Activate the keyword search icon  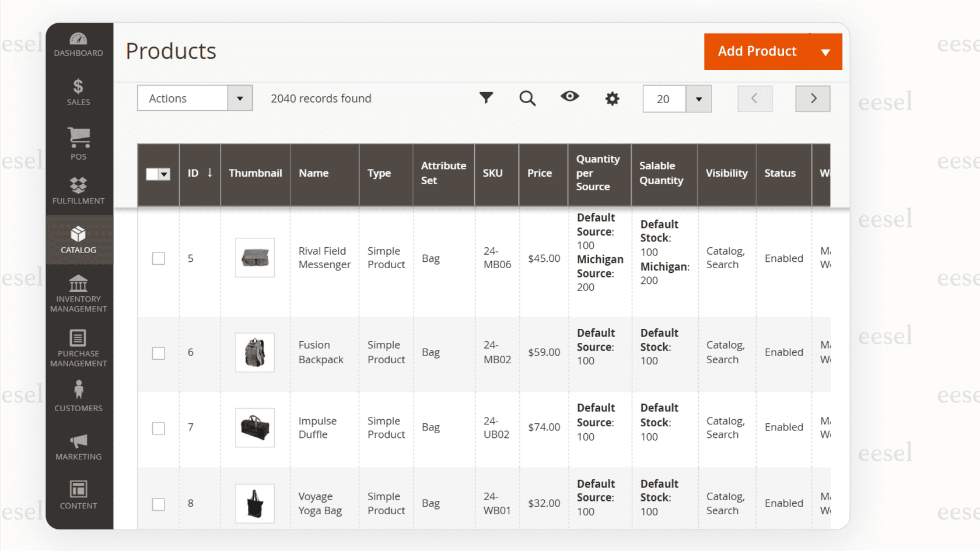[x=527, y=98]
